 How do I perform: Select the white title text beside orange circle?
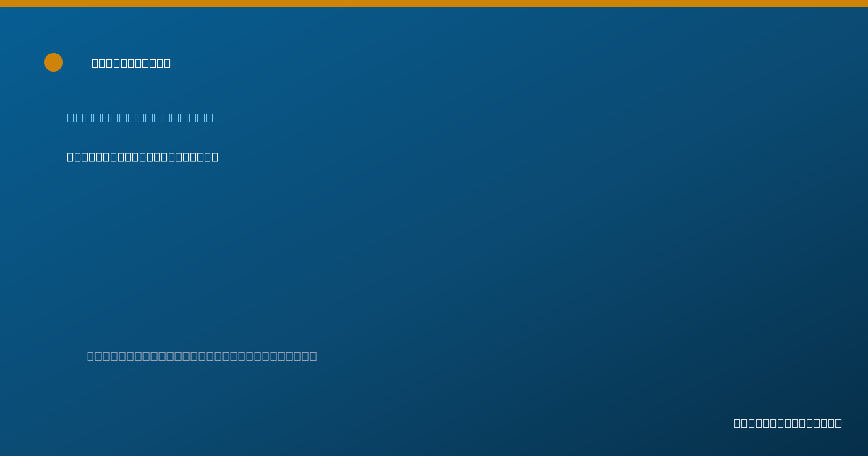tap(131, 63)
